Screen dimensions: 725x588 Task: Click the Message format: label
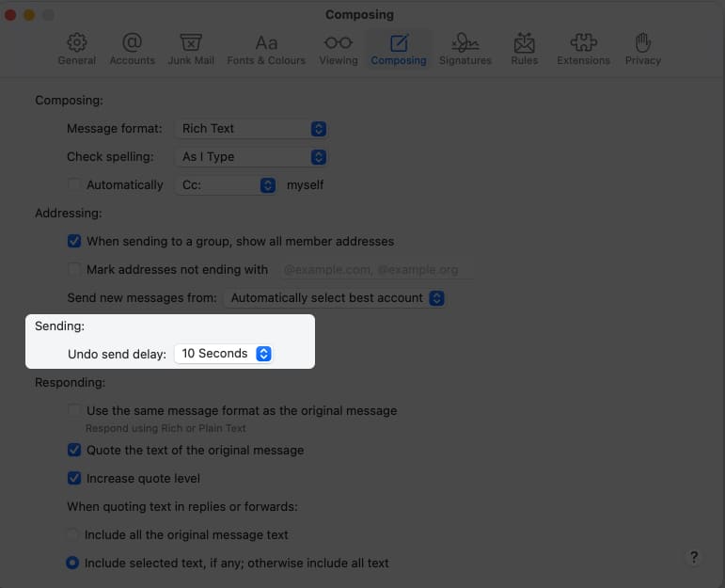click(x=115, y=129)
